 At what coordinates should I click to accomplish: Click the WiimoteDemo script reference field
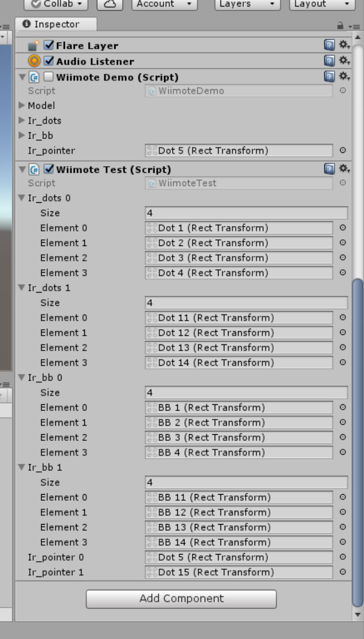[x=239, y=90]
